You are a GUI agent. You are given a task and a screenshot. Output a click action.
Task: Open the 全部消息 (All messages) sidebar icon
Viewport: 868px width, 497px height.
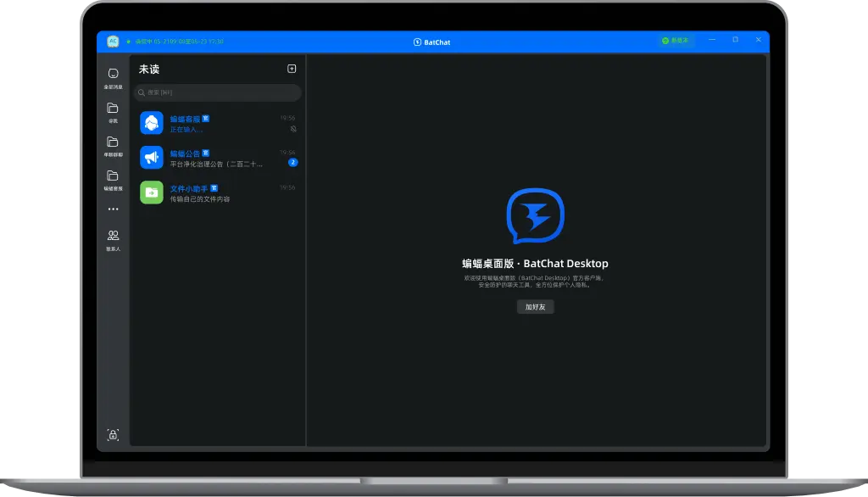pos(113,74)
